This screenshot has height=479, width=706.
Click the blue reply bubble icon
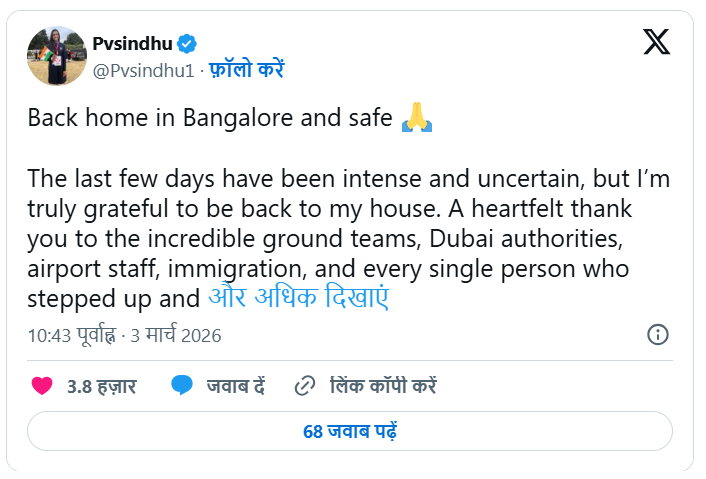pos(182,386)
